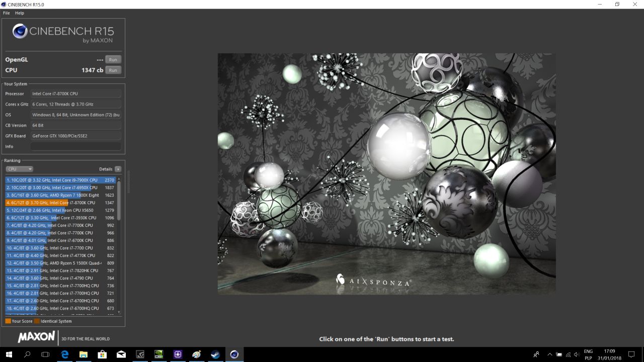
Task: Open the Windows Start menu
Action: tap(9, 354)
